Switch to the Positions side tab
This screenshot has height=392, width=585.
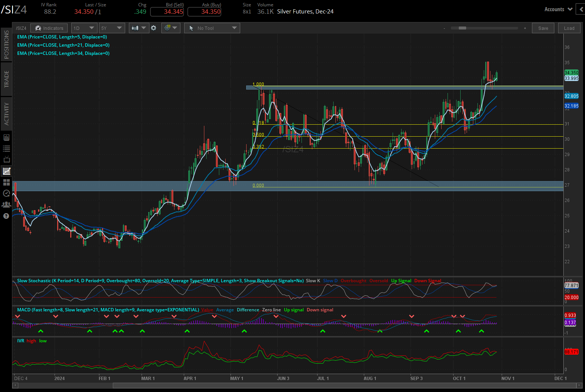click(x=6, y=44)
